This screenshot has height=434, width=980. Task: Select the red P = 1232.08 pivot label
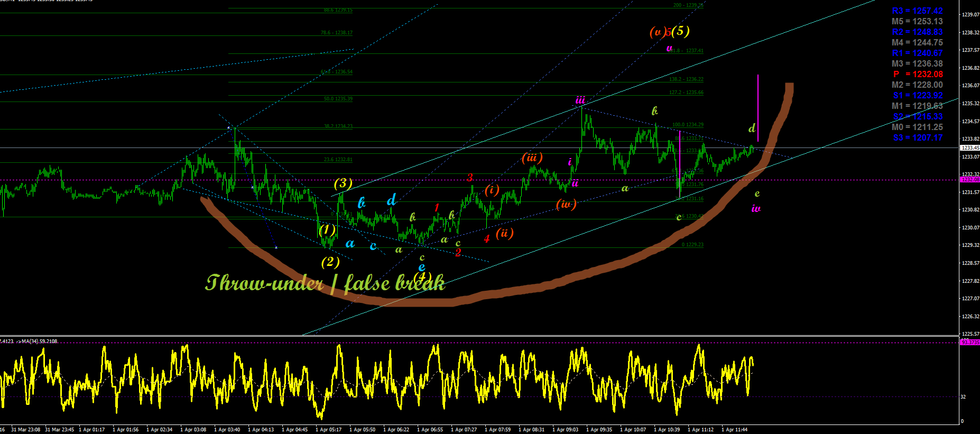pos(918,74)
